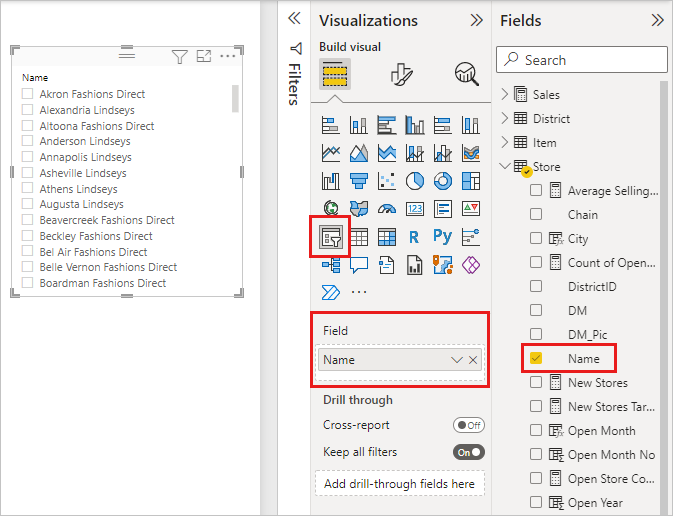The height and width of the screenshot is (516, 673).
Task: Click the DistrictID field label
Action: tap(592, 286)
